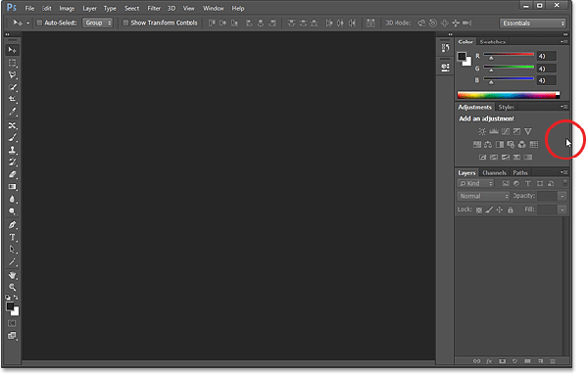Open the collapsed Properties panel icon
The height and width of the screenshot is (374, 588).
pos(445,68)
